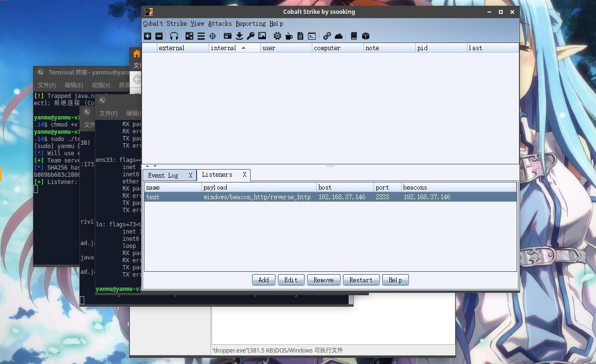This screenshot has width=596, height=364.
Task: Click the Restart listener button
Action: click(361, 280)
